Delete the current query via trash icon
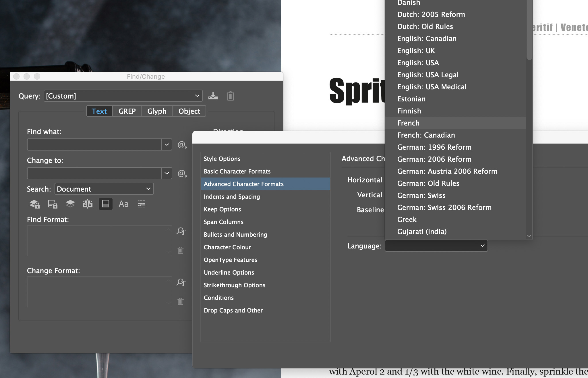This screenshot has height=378, width=588. 230,96
